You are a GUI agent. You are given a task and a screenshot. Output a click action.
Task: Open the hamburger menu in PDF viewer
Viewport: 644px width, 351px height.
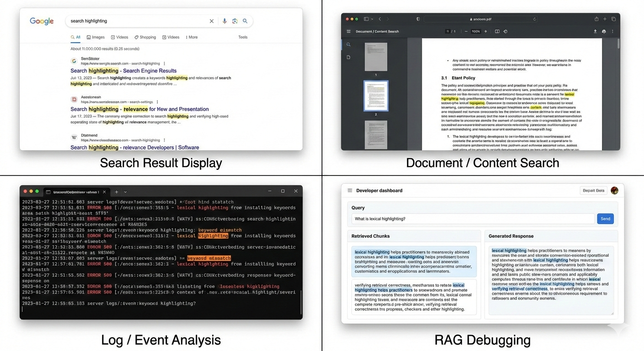coord(349,32)
